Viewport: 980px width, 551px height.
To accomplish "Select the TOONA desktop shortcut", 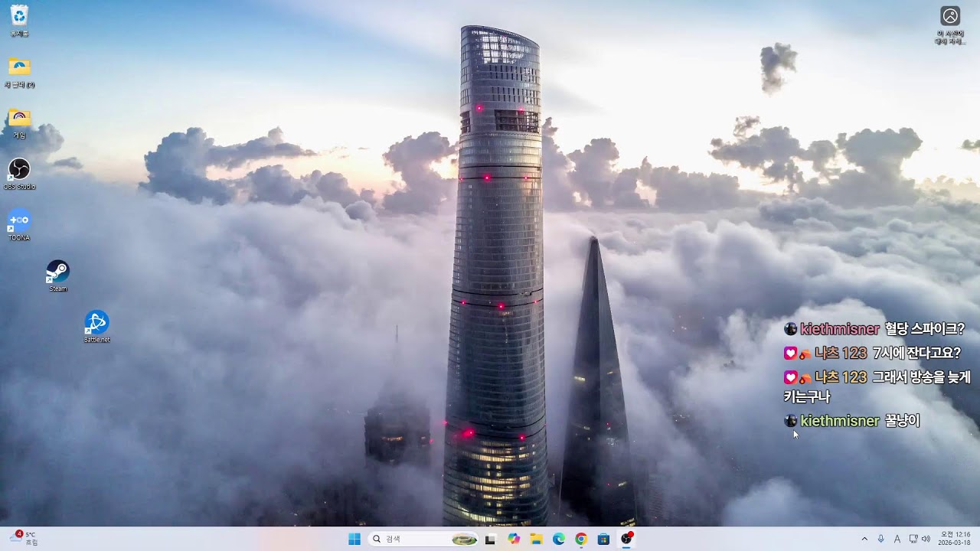I will click(19, 224).
